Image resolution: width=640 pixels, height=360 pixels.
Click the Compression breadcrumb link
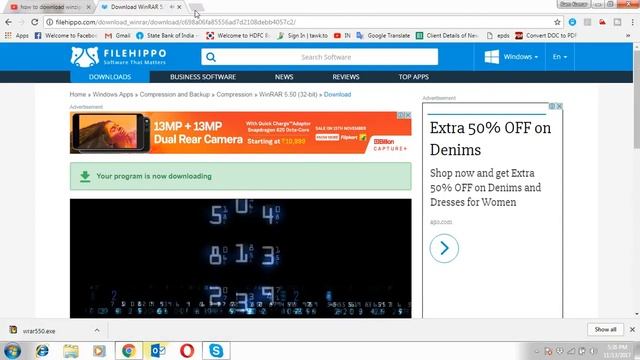coord(234,94)
